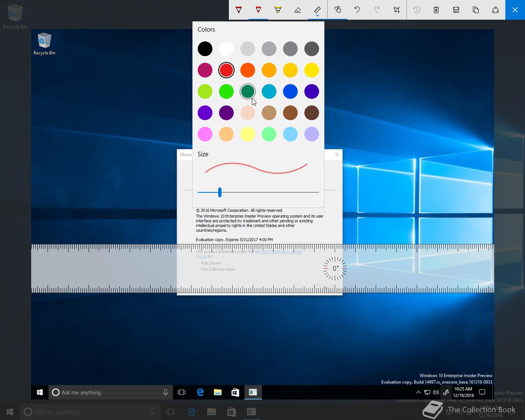
Task: Choose the eraser tool
Action: [x=298, y=10]
